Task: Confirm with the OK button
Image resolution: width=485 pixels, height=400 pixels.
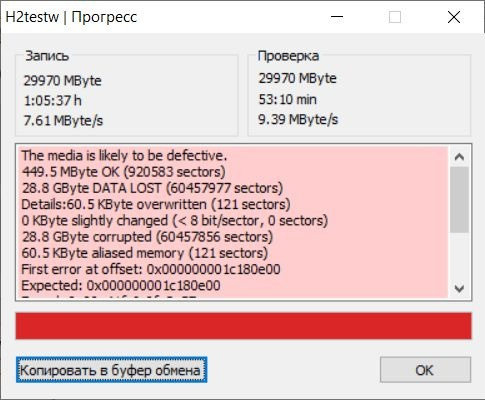Action: 425,370
